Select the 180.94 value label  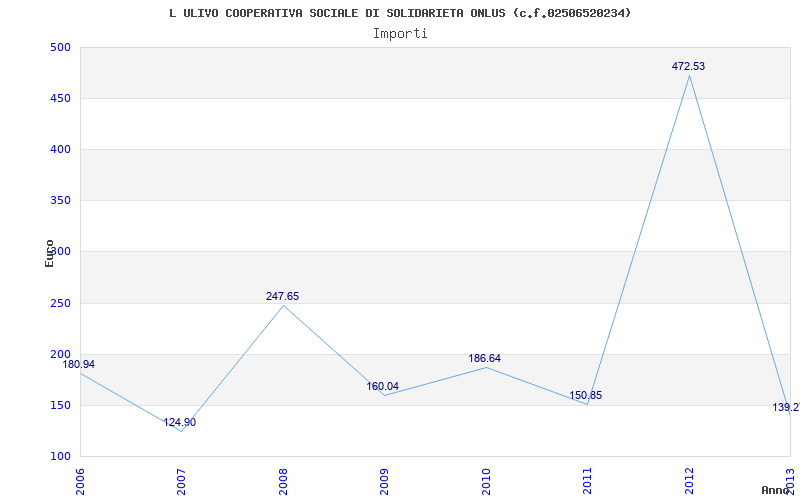[x=79, y=364]
